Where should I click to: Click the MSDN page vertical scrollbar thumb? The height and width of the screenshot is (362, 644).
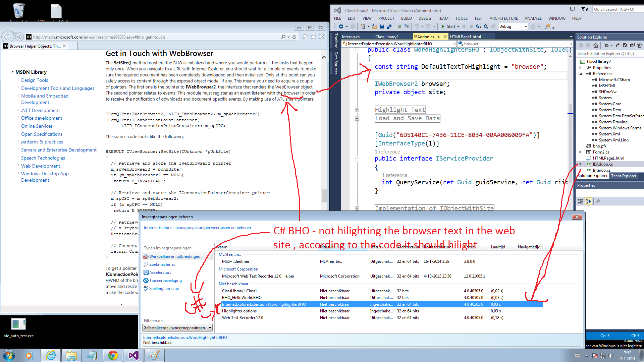(324, 196)
